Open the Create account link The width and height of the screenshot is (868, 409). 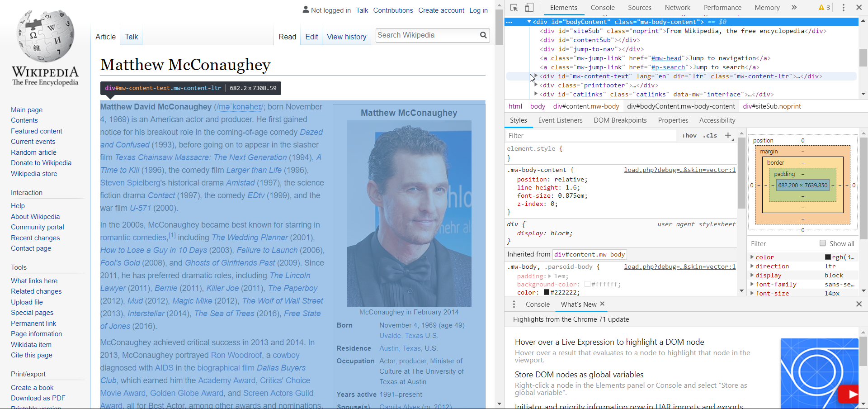pyautogui.click(x=441, y=10)
